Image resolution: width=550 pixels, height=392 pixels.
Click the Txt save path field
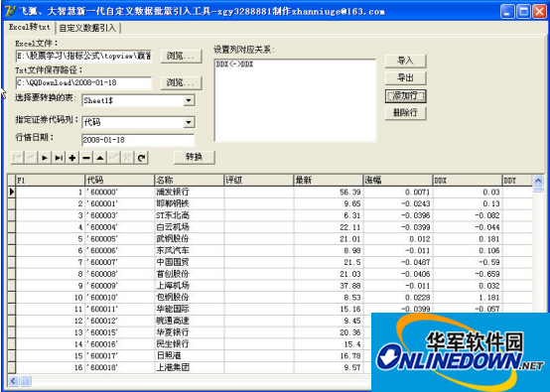tap(83, 82)
